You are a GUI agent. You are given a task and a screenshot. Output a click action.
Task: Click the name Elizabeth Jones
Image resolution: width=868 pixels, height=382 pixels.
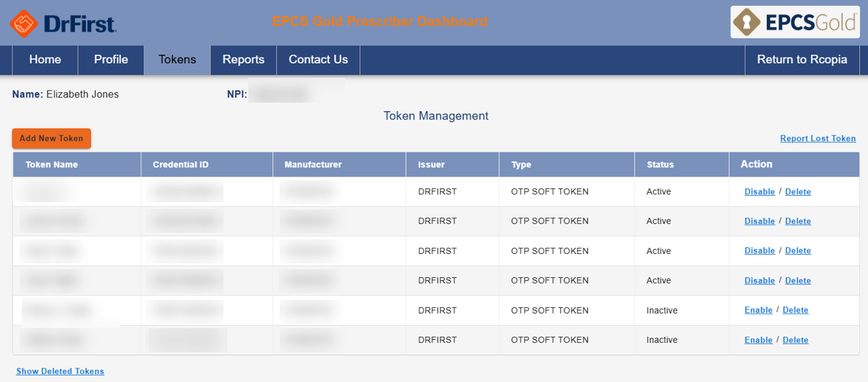click(82, 95)
